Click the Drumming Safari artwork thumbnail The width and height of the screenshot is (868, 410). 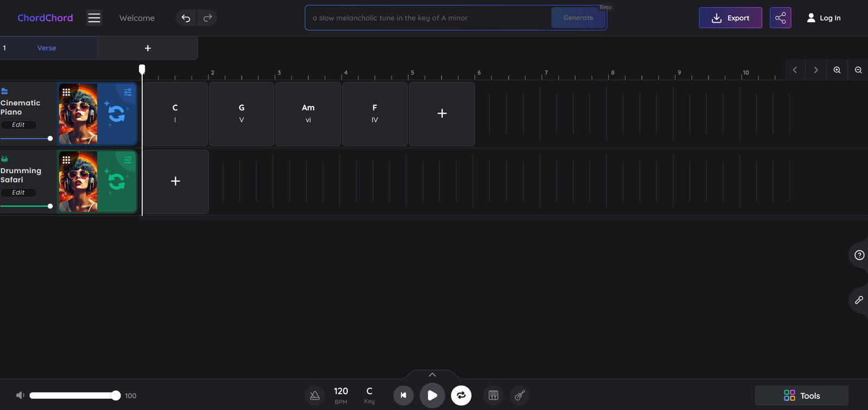(x=78, y=181)
